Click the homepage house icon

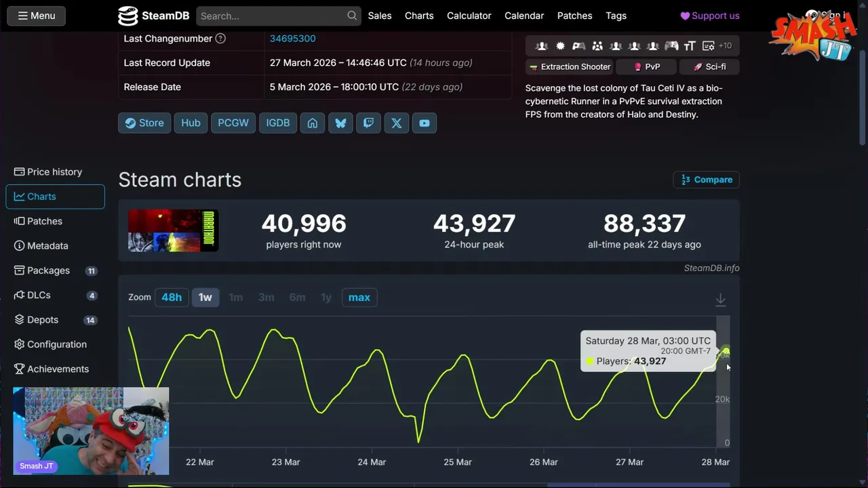(313, 123)
